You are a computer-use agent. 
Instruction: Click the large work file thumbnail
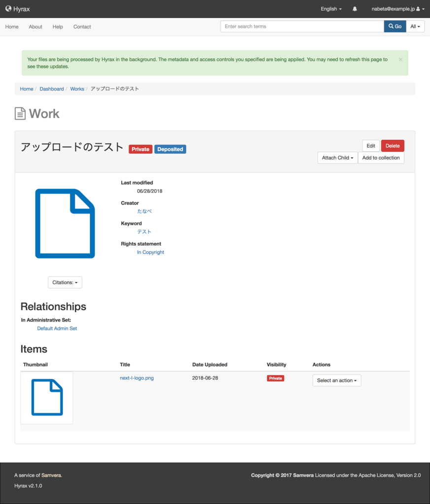click(x=65, y=223)
